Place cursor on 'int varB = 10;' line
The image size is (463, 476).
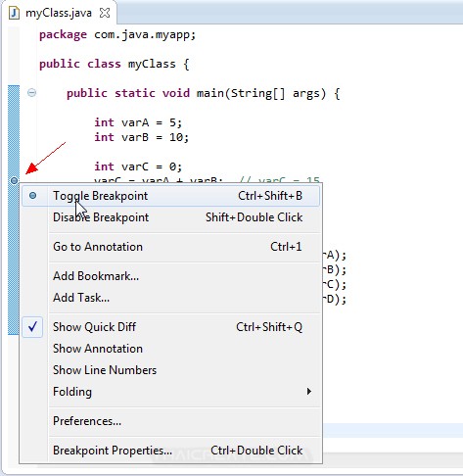pyautogui.click(x=142, y=137)
